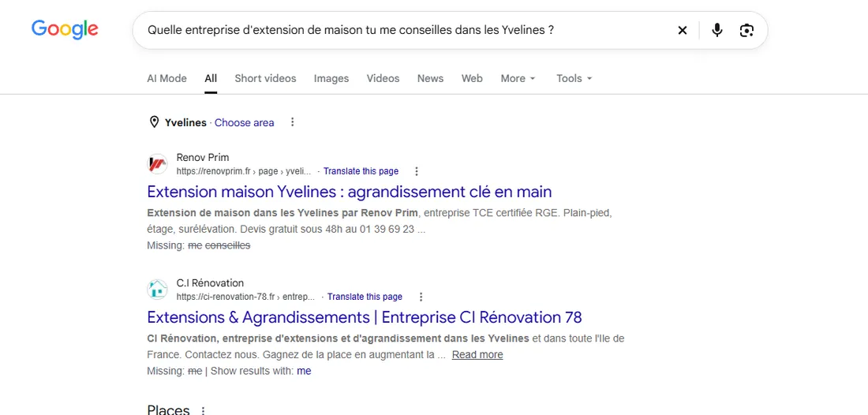
Task: Open the News tab
Action: click(430, 79)
